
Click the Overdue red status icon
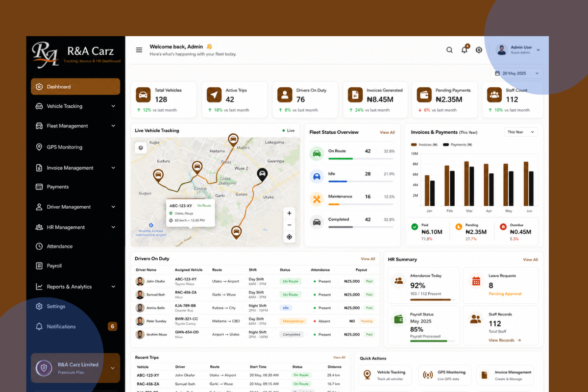pos(503,227)
